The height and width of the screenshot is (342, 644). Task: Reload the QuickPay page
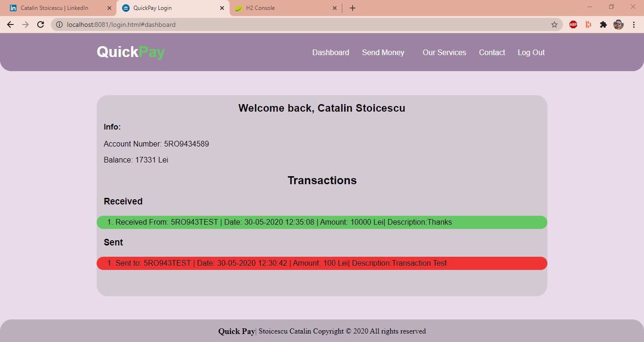coord(41,24)
